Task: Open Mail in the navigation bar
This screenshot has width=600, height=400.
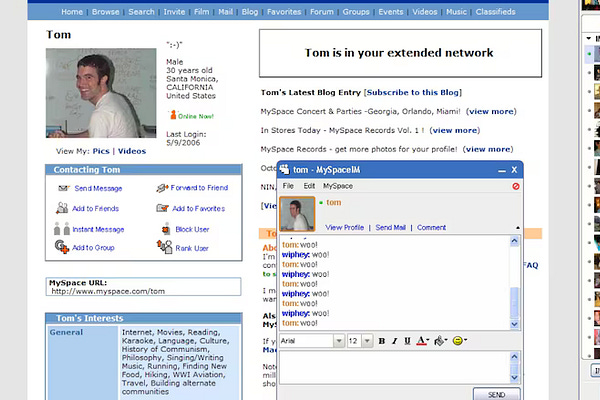Action: coord(225,12)
